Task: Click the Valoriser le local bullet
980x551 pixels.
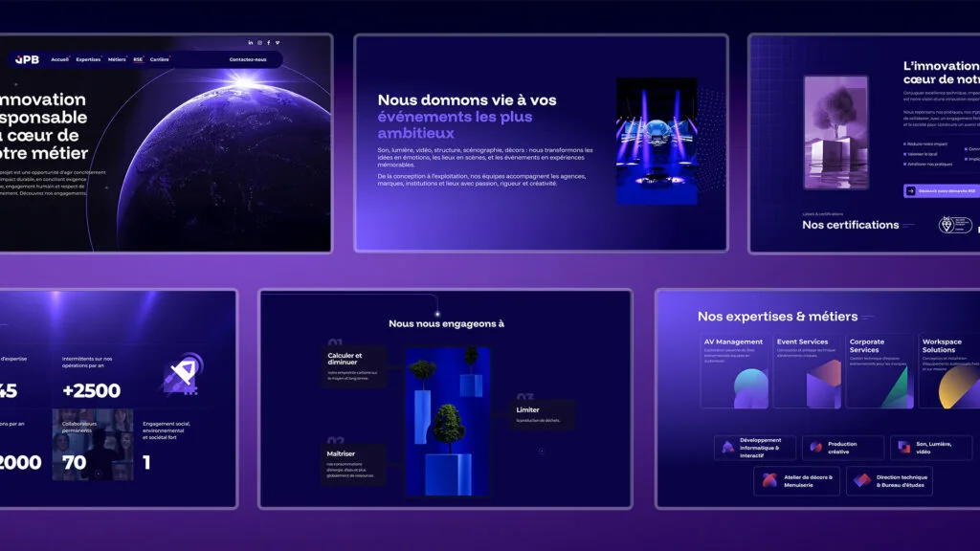Action: point(921,154)
